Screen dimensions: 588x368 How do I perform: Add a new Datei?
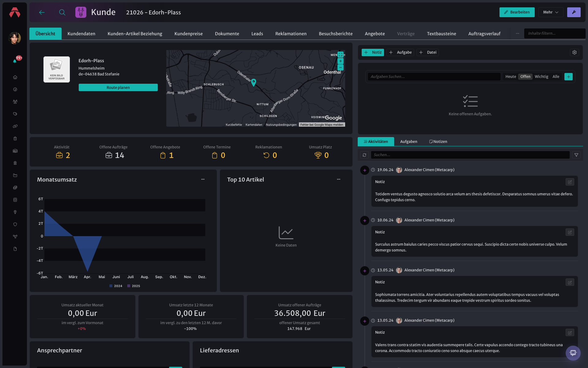(x=428, y=52)
